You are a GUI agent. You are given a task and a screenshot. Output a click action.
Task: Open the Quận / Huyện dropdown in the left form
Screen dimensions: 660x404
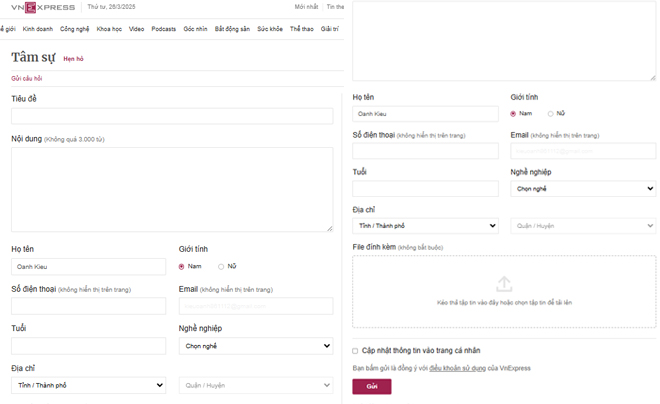tap(256, 385)
